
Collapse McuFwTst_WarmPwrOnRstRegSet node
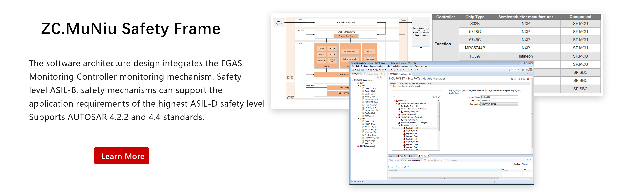pyautogui.click(x=397, y=123)
